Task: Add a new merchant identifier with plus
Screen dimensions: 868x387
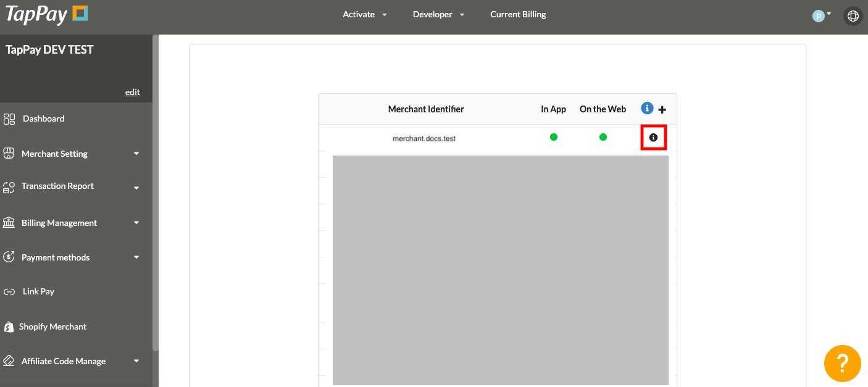Action: (662, 110)
